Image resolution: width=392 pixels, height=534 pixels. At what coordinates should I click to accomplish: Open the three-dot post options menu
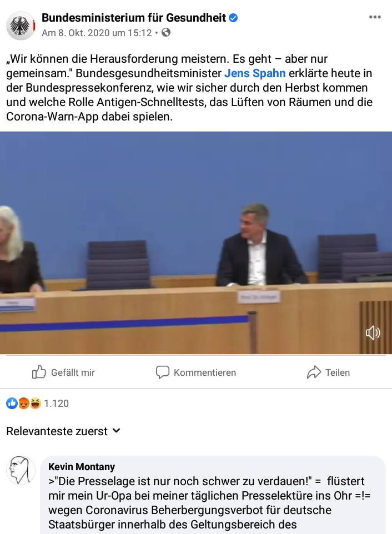[375, 17]
